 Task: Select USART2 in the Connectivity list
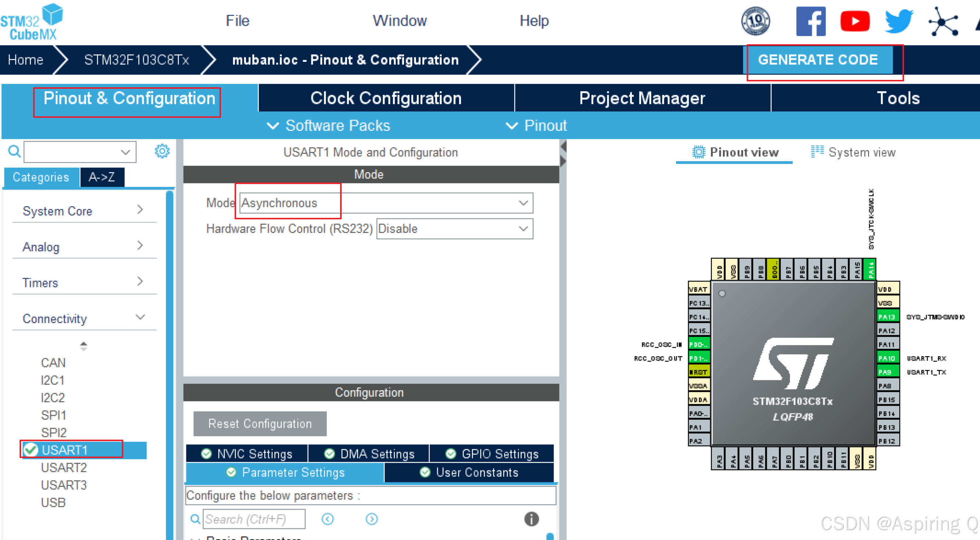[x=64, y=467]
